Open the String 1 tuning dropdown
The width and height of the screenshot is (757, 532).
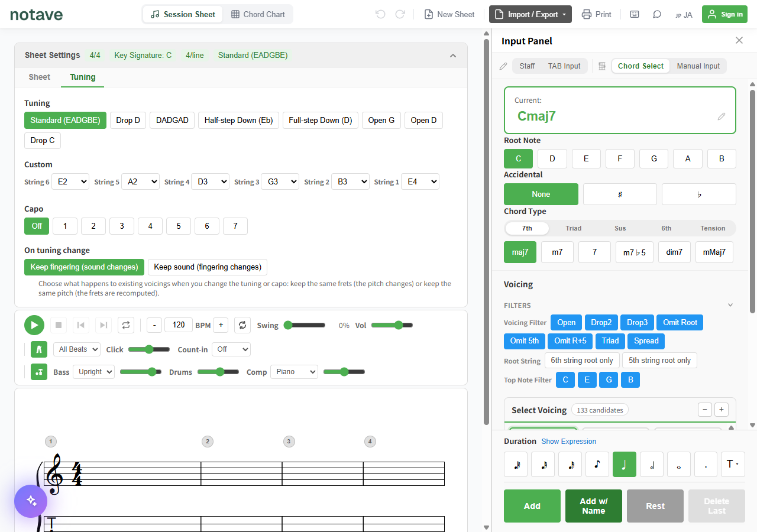point(420,181)
